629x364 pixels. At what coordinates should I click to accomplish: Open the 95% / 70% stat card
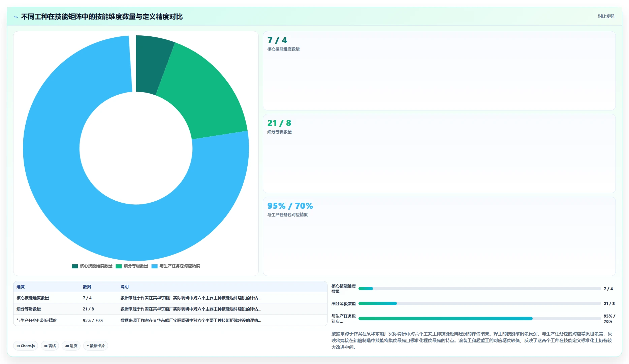tap(439, 236)
